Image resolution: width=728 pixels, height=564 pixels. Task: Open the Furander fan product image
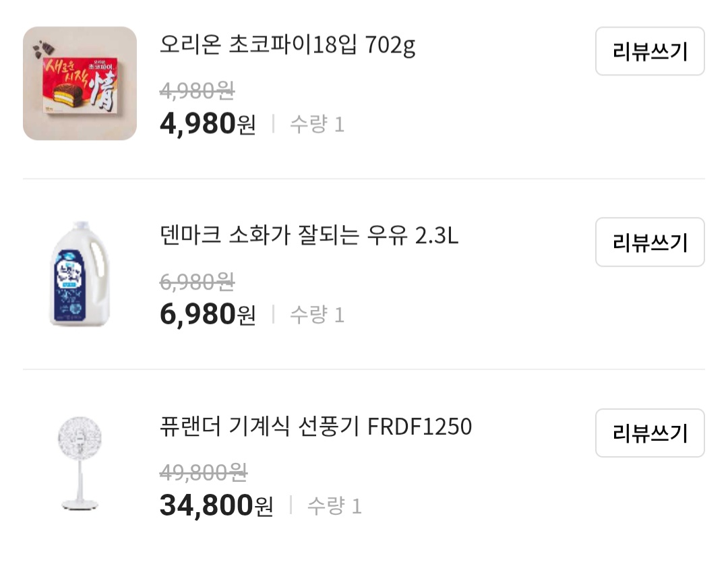[x=80, y=464]
